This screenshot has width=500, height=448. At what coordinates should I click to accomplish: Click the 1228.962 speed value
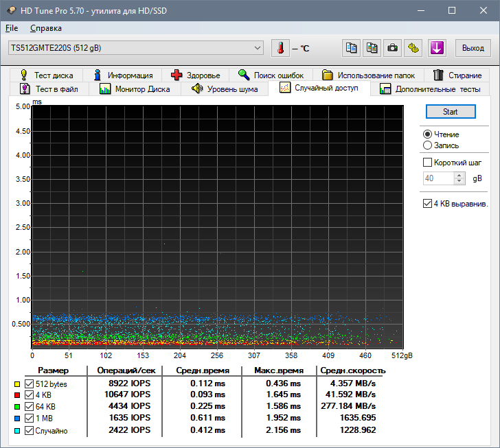tap(358, 430)
